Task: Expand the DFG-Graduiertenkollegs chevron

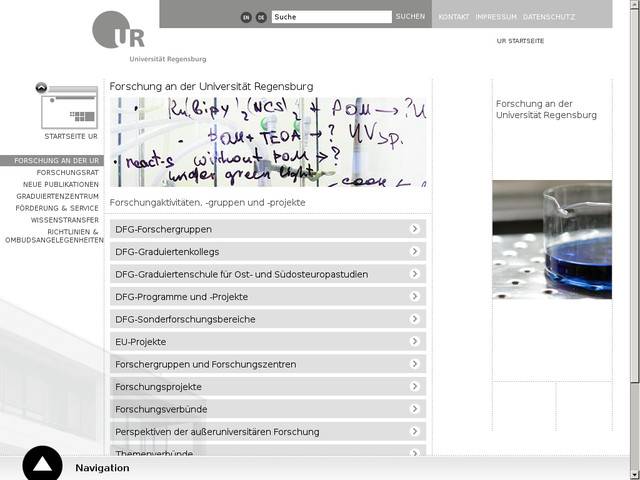Action: tap(414, 251)
